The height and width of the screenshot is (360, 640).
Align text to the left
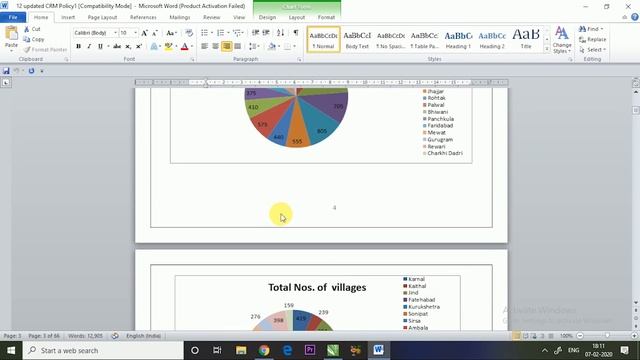[x=204, y=46]
